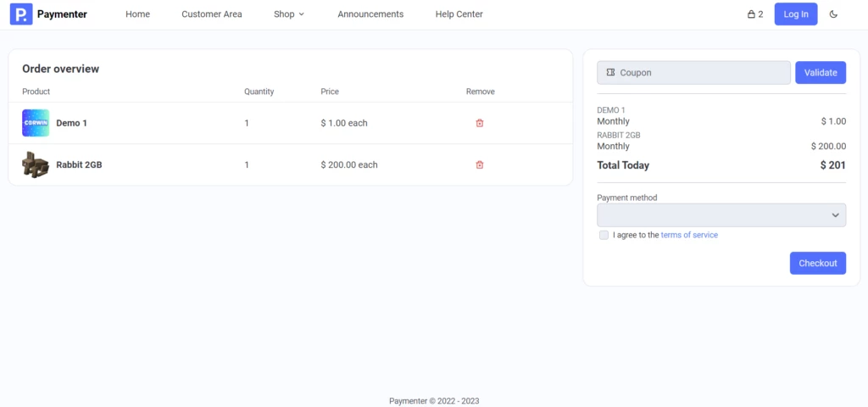Image resolution: width=868 pixels, height=407 pixels.
Task: Click the coupon ticket icon
Action: [609, 73]
